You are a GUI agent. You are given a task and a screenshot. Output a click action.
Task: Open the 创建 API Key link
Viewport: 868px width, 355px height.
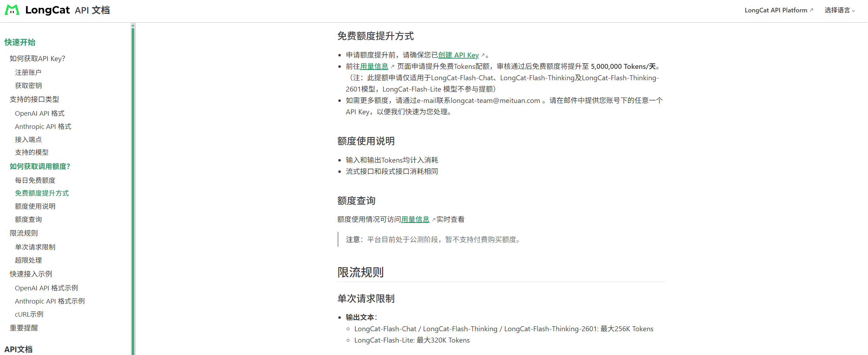[458, 55]
